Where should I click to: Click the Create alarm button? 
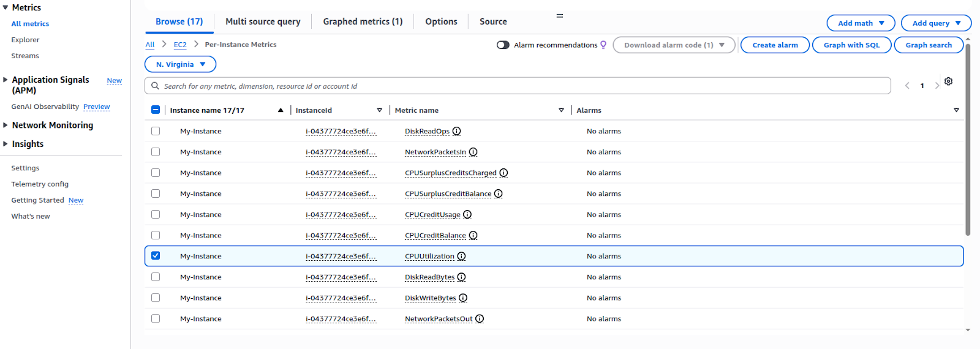click(775, 45)
